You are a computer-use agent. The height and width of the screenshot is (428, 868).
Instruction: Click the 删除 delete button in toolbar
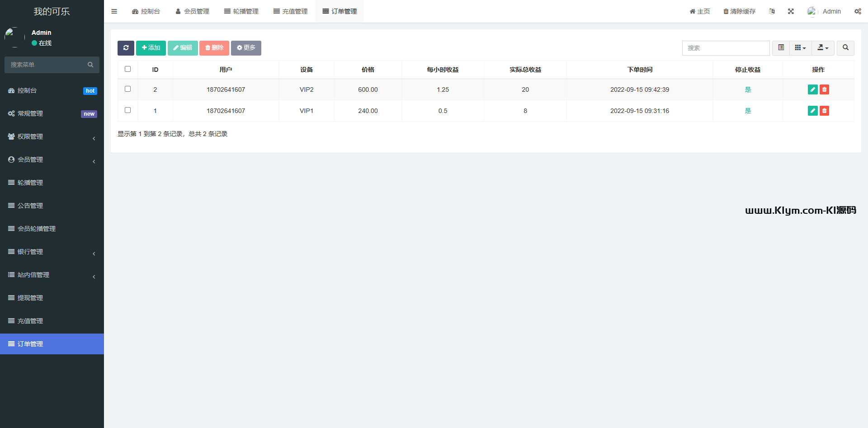(x=214, y=48)
